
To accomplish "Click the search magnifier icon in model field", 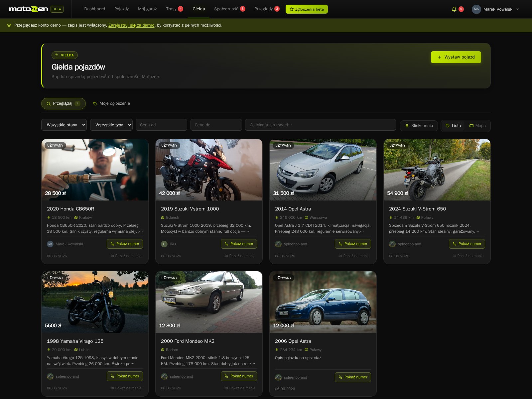I will click(x=252, y=125).
